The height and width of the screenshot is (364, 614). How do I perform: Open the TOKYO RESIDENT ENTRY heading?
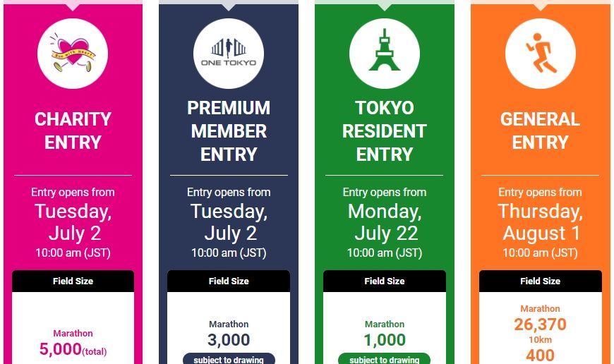click(385, 131)
